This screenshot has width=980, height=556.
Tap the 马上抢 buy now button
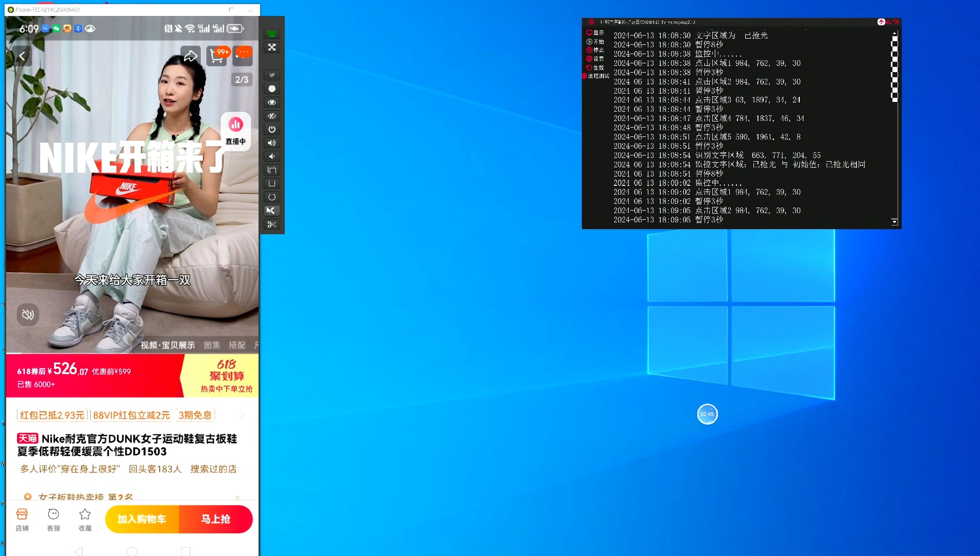(216, 519)
